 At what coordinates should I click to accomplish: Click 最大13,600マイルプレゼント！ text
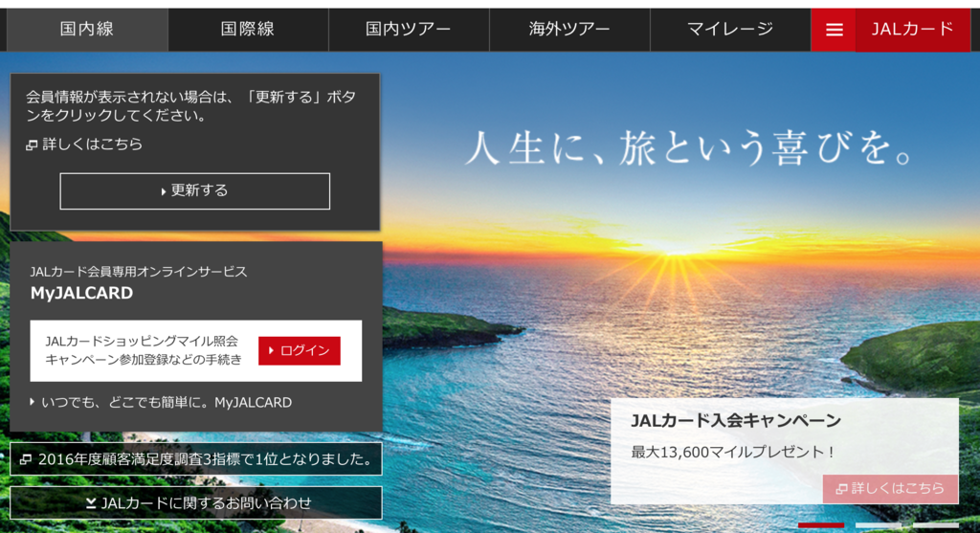(732, 452)
